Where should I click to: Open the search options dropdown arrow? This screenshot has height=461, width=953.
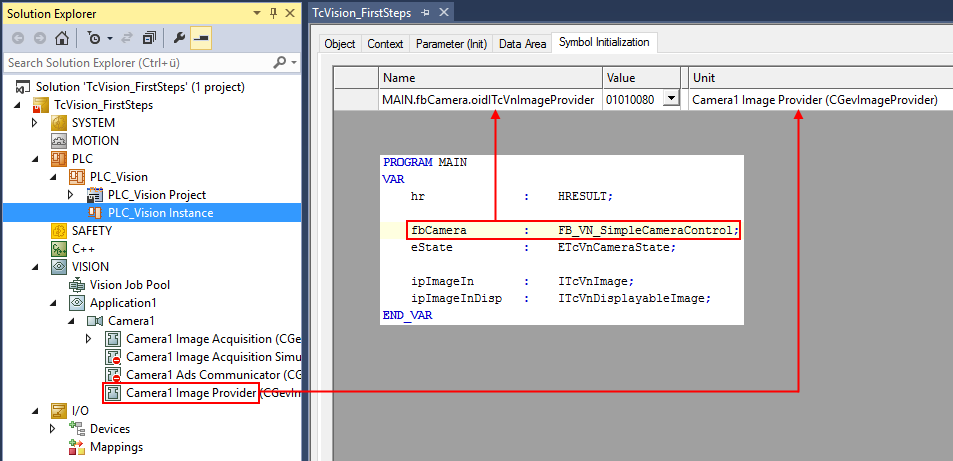pos(294,62)
